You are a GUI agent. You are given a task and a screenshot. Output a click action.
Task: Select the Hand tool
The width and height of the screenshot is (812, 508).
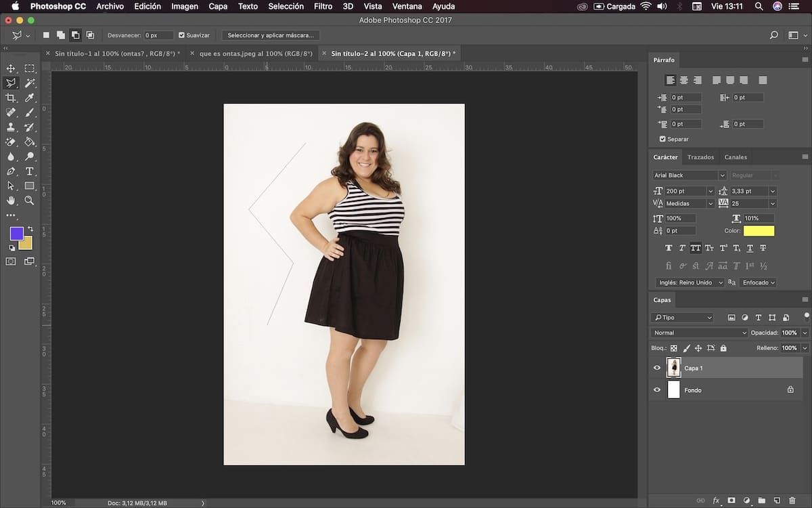[11, 200]
